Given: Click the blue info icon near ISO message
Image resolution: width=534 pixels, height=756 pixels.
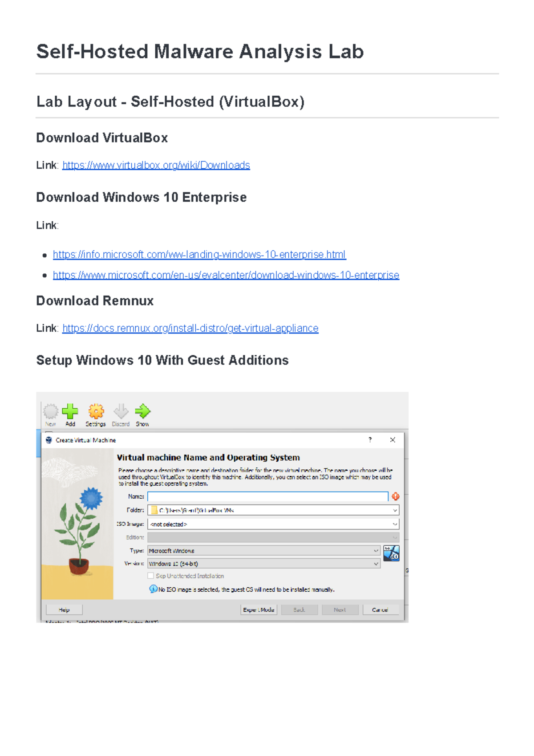Looking at the screenshot, I should 153,589.
